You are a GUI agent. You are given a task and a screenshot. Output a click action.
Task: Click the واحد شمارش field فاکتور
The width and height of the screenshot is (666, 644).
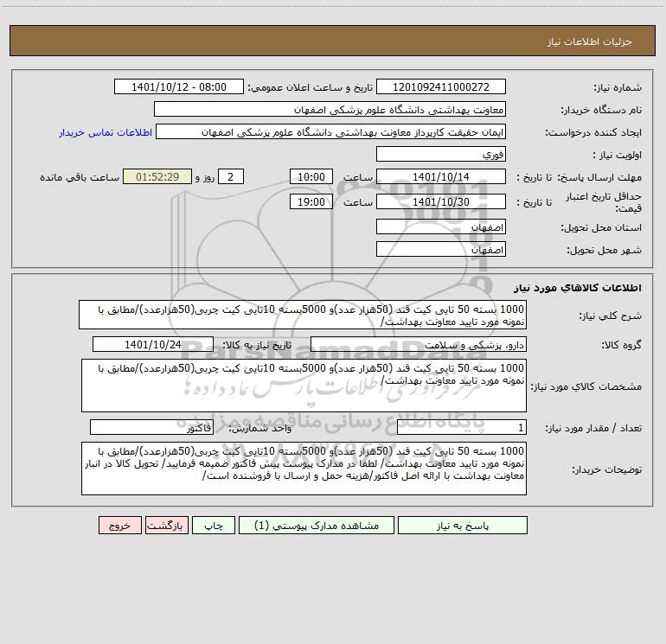pos(151,428)
